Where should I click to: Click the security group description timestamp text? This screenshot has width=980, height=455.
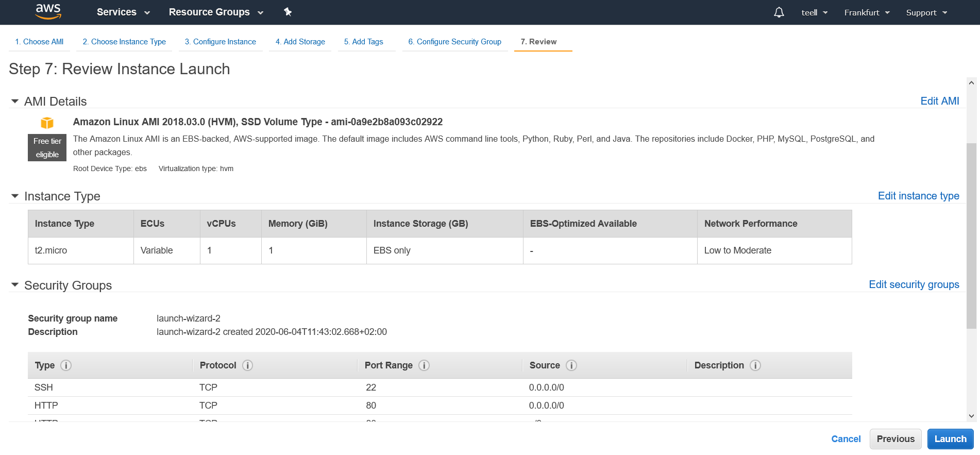(272, 332)
